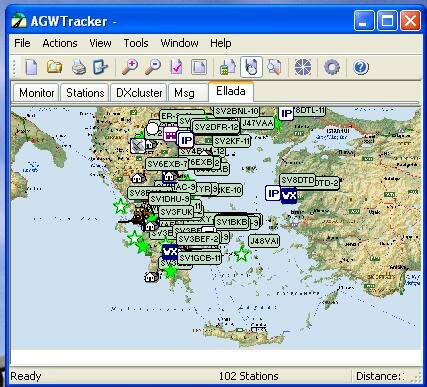This screenshot has height=387, width=427.
Task: Open the DXcluster tab
Action: (x=139, y=93)
